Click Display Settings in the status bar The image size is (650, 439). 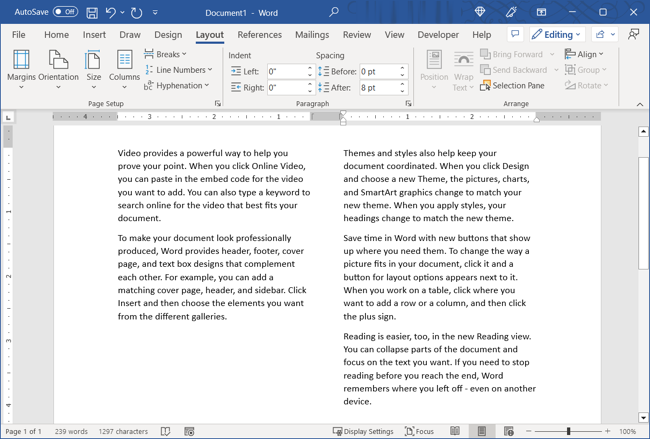click(x=363, y=431)
